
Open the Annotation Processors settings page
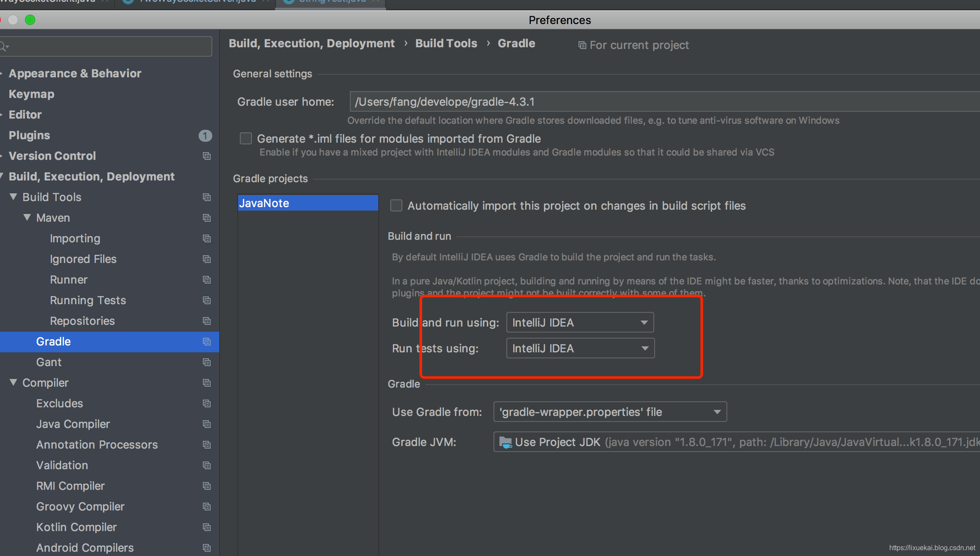(97, 445)
